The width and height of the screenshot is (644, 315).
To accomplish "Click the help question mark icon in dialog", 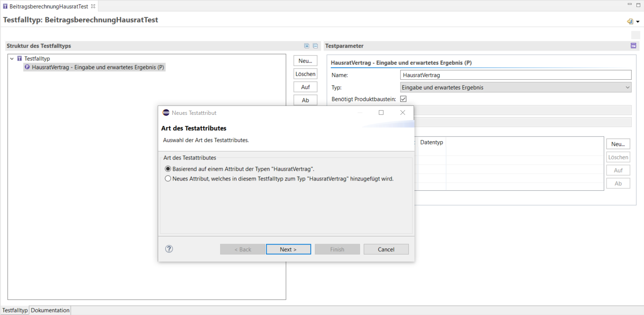I will tap(169, 249).
